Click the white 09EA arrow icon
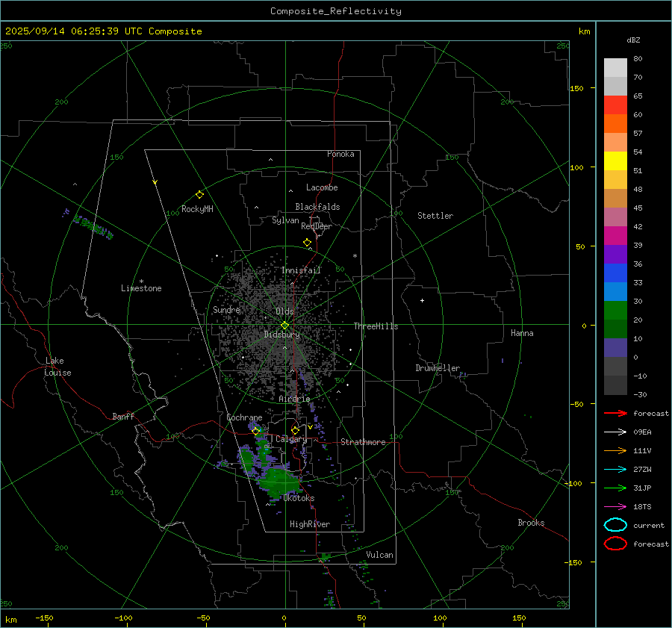This screenshot has height=628, width=672. (615, 432)
